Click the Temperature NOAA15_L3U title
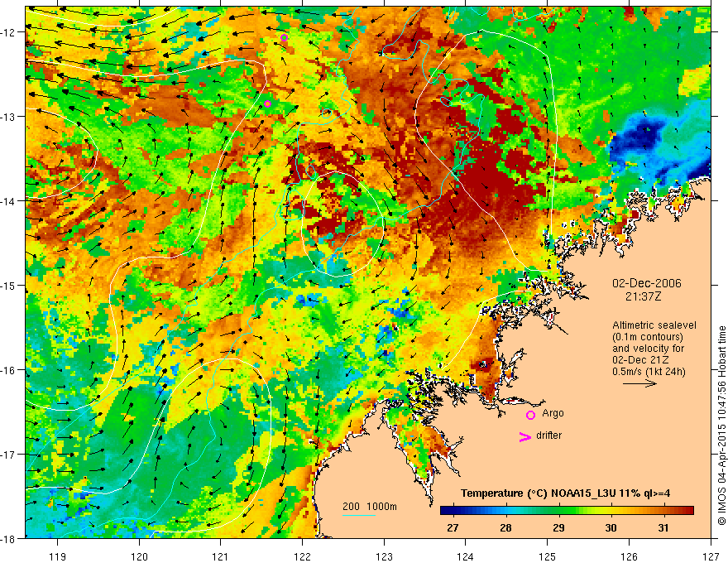This screenshot has width=728, height=563. pyautogui.click(x=565, y=493)
